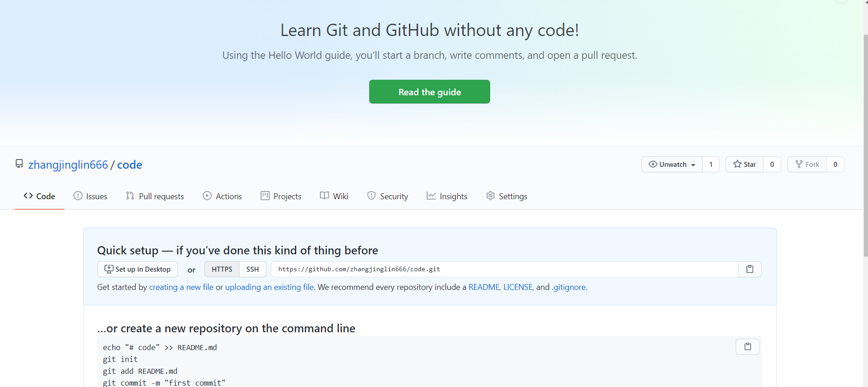Click the shield icon on Security tab
The image size is (868, 387).
point(371,196)
